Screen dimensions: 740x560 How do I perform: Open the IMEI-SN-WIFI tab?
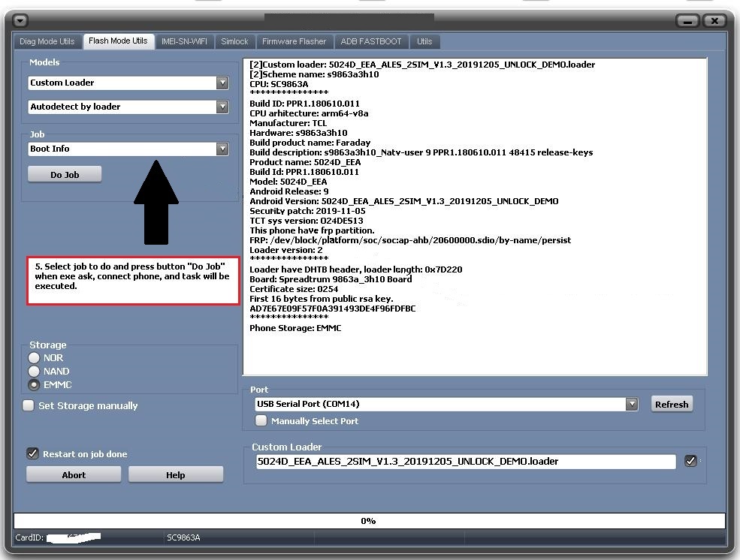(x=184, y=41)
